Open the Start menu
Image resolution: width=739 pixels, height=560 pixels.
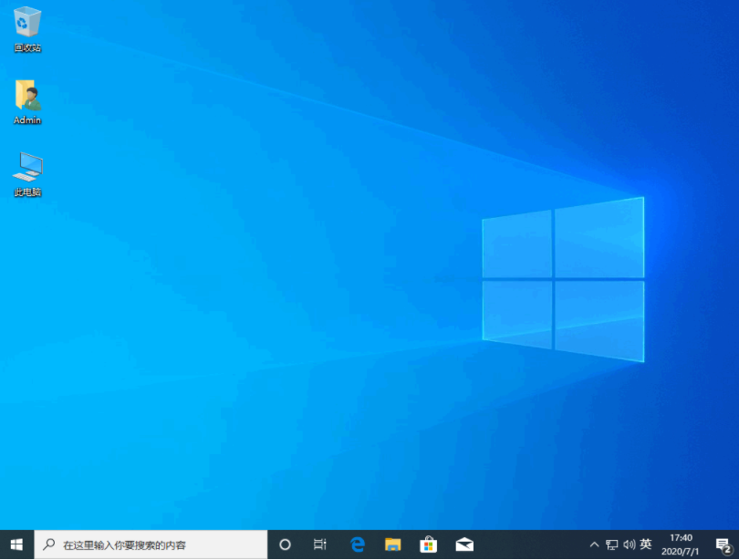(16, 544)
